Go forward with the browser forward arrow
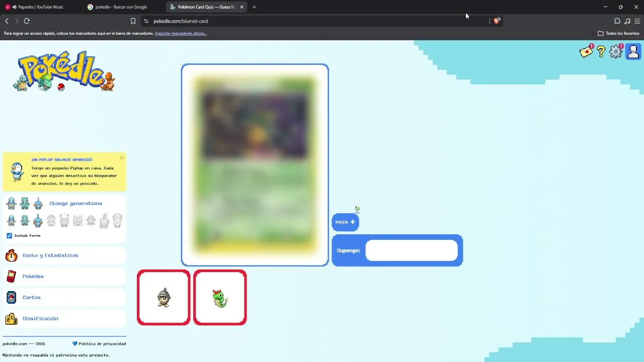Image resolution: width=644 pixels, height=362 pixels. tap(17, 21)
